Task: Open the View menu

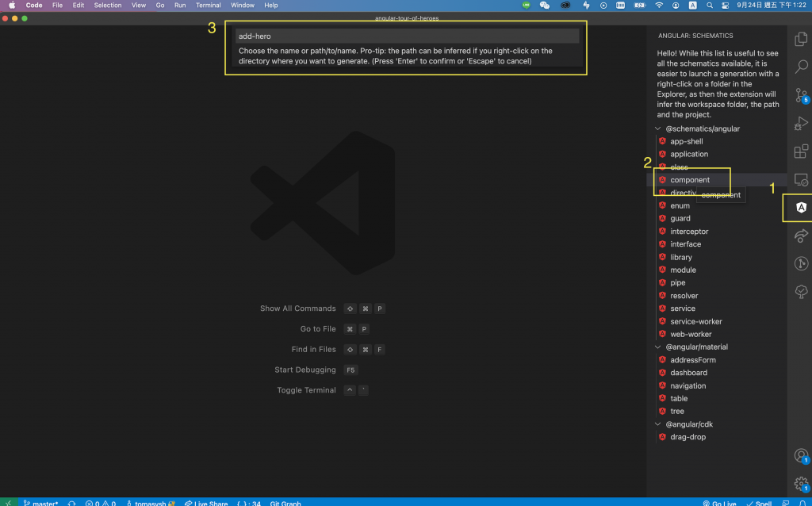Action: point(139,6)
